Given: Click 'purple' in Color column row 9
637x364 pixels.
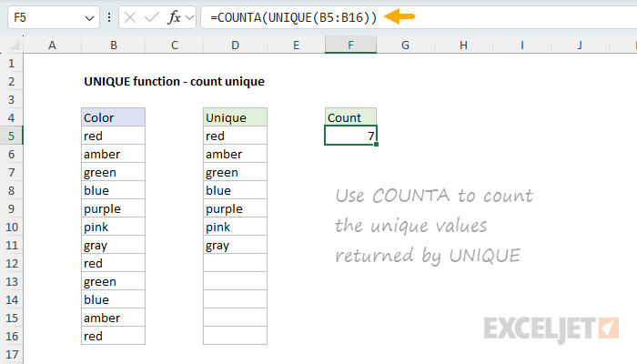Looking at the screenshot, I should point(114,208).
